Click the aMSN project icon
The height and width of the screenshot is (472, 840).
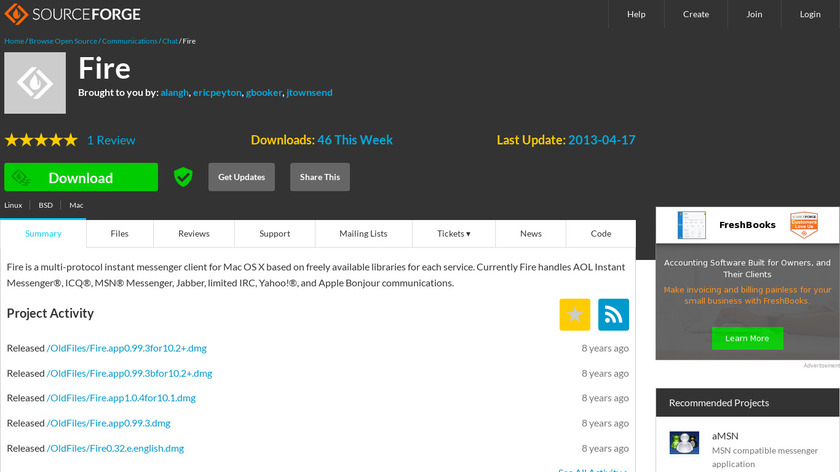click(684, 443)
